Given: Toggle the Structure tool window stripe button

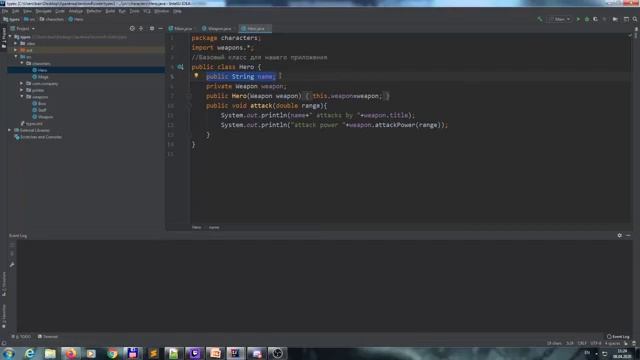Looking at the screenshot, I should pos(4,284).
